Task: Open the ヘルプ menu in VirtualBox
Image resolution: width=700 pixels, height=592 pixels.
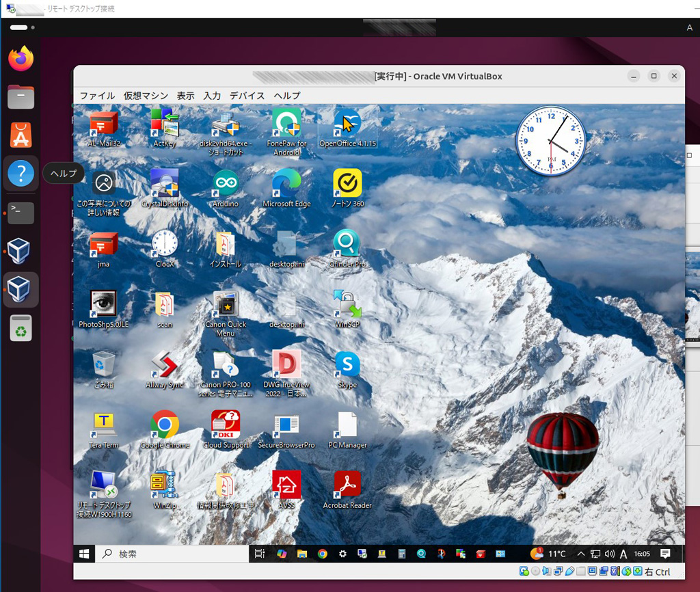Action: [286, 96]
